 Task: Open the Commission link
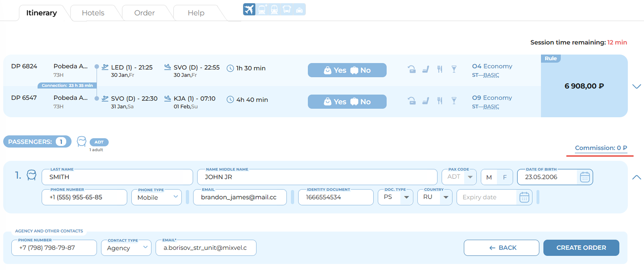click(601, 148)
